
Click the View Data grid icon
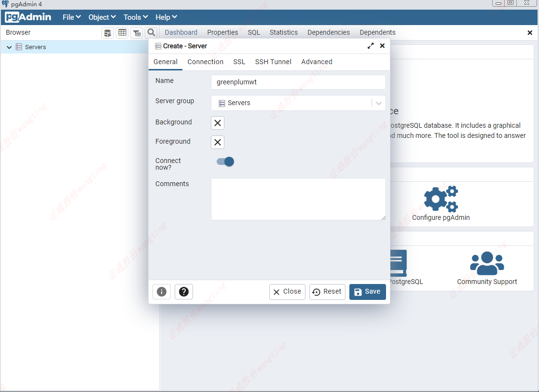[123, 33]
